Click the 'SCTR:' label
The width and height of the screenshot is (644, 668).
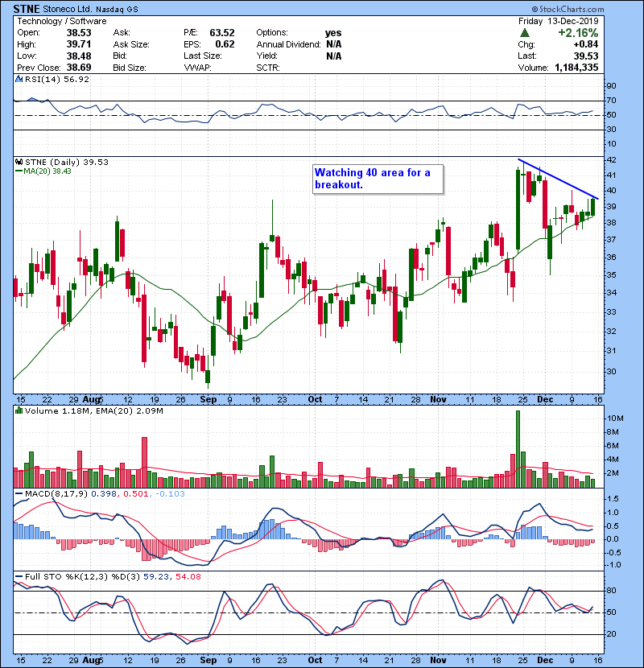[x=268, y=68]
